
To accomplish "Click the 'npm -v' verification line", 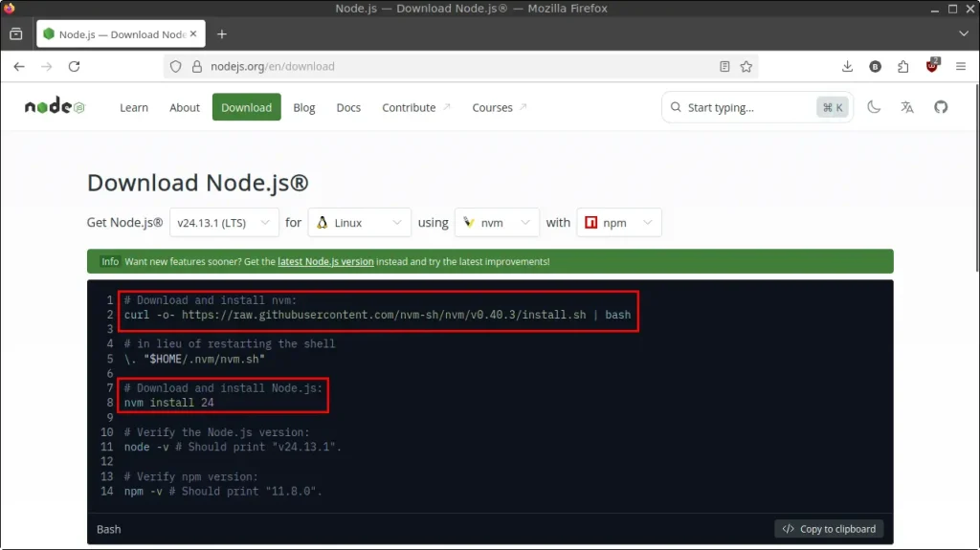I will [223, 492].
